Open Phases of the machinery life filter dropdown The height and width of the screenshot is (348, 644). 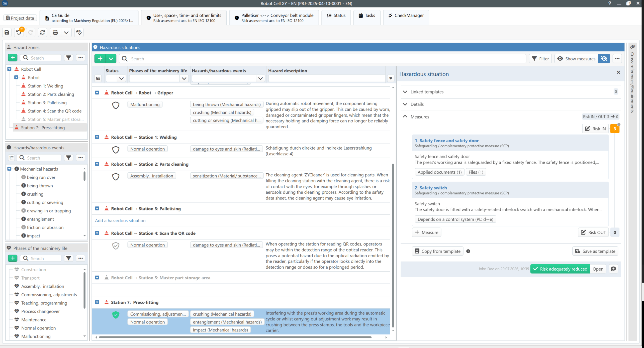(x=184, y=78)
